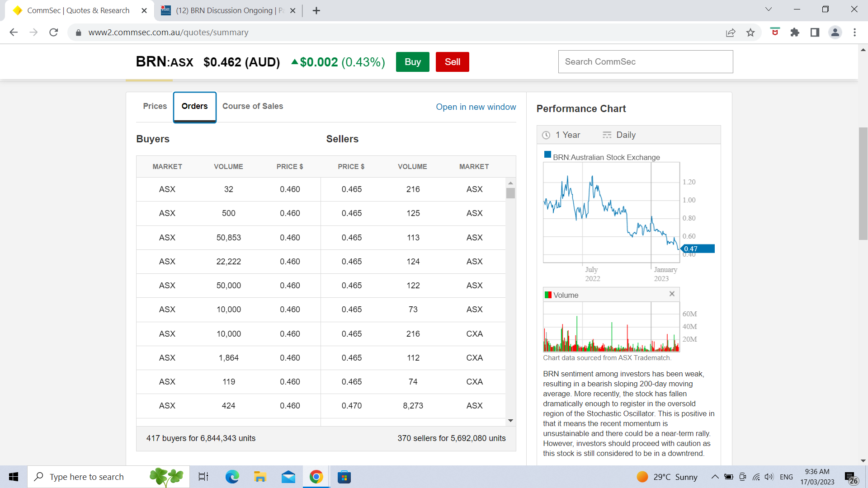Click the clock showing 9:36 AM
The width and height of the screenshot is (868, 488).
[817, 472]
